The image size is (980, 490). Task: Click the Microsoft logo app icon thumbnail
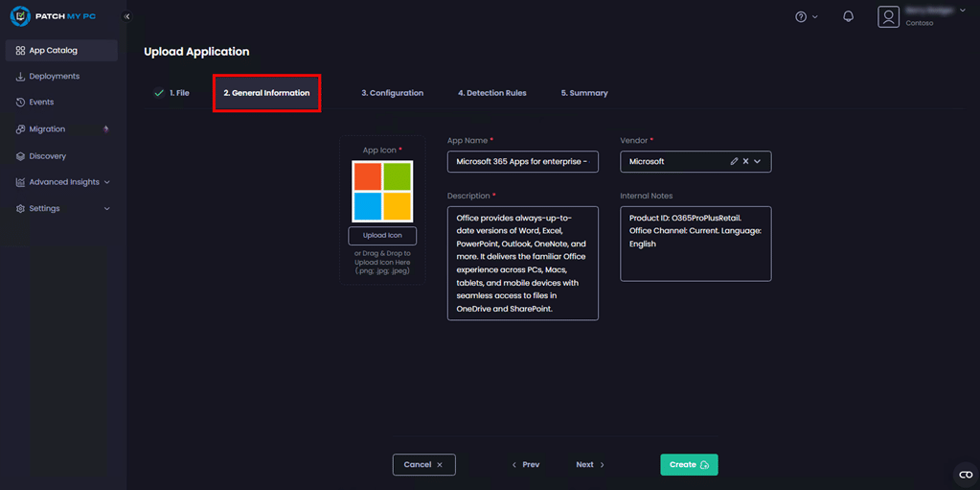click(x=382, y=191)
